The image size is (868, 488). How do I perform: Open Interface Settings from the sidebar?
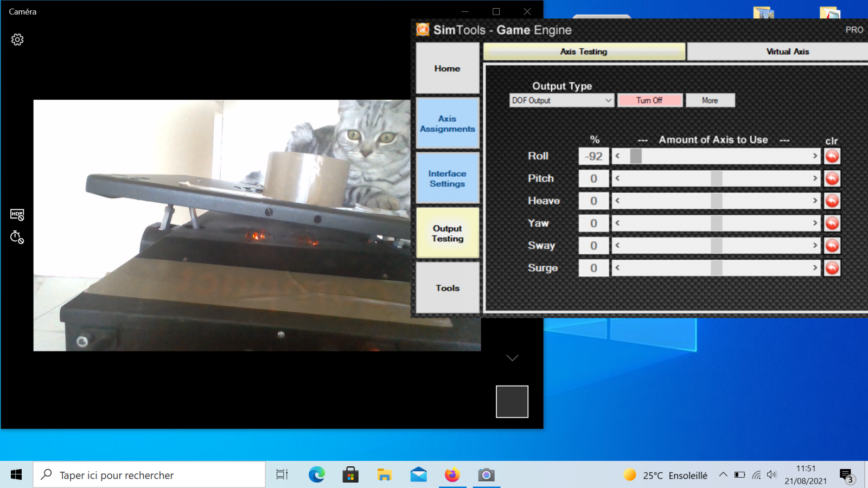[x=447, y=178]
